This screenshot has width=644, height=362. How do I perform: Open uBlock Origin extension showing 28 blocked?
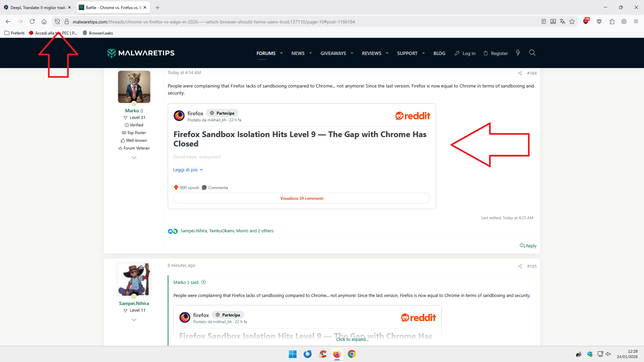click(586, 21)
